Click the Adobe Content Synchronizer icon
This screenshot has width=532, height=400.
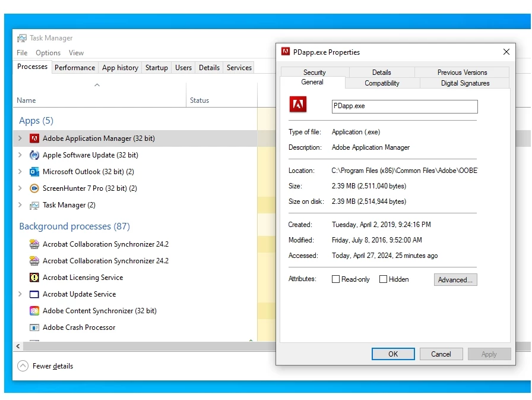tap(34, 311)
